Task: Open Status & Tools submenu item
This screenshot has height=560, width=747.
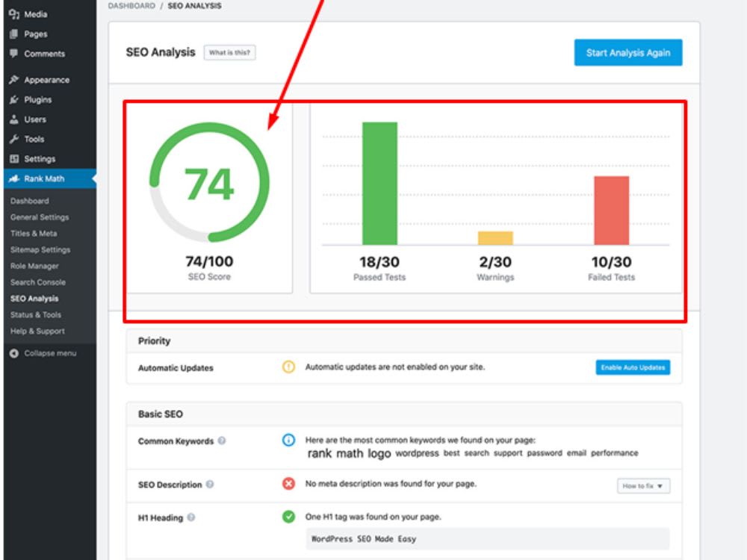Action: (x=36, y=315)
